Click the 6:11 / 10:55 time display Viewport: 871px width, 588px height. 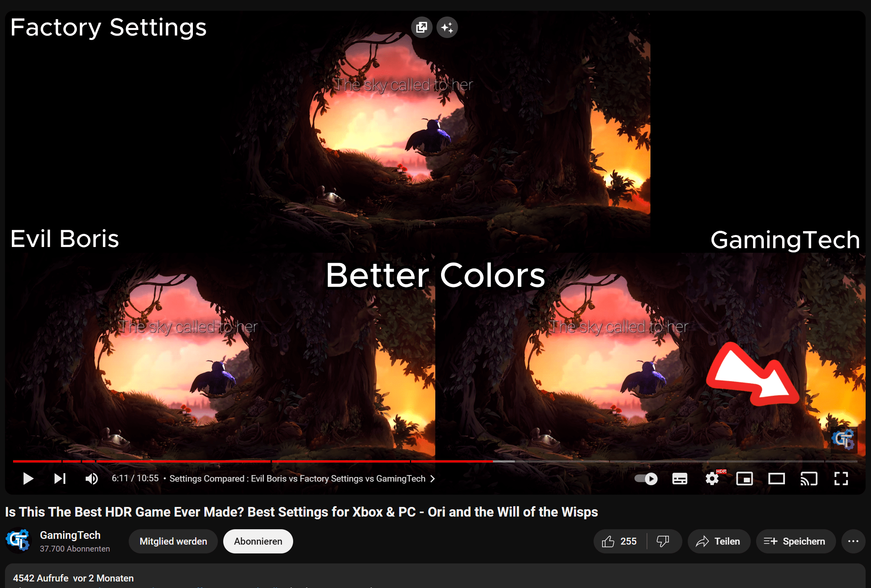point(135,478)
